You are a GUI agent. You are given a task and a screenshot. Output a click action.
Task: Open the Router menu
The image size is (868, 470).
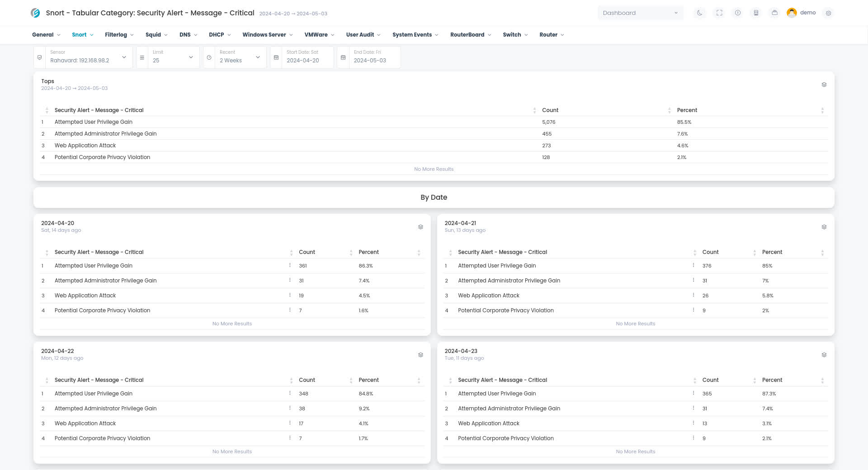coord(552,35)
